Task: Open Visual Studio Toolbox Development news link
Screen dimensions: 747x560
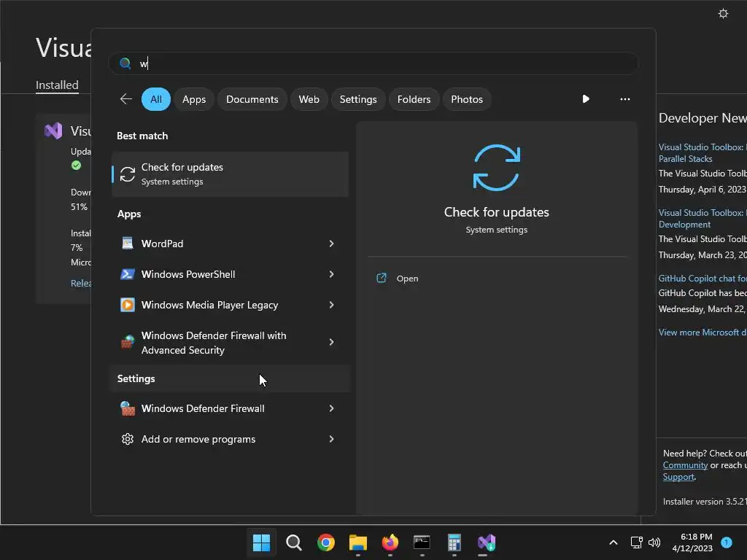Action: (x=703, y=219)
